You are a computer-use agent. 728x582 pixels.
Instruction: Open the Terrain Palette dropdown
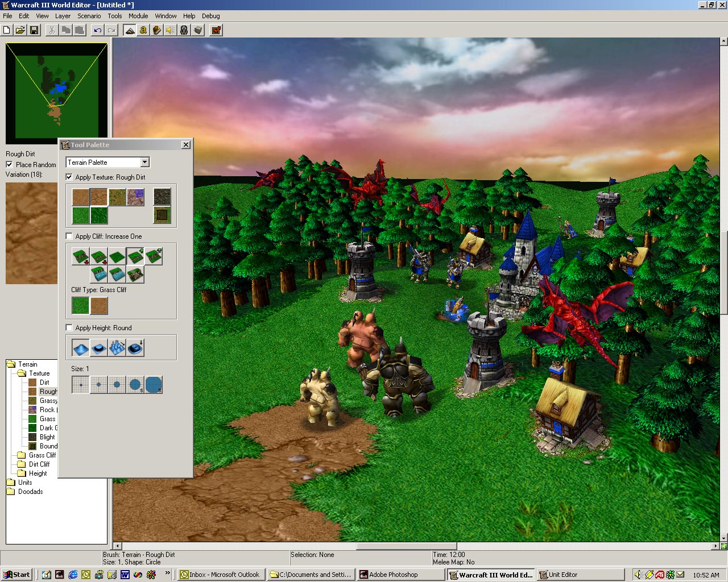tap(107, 162)
